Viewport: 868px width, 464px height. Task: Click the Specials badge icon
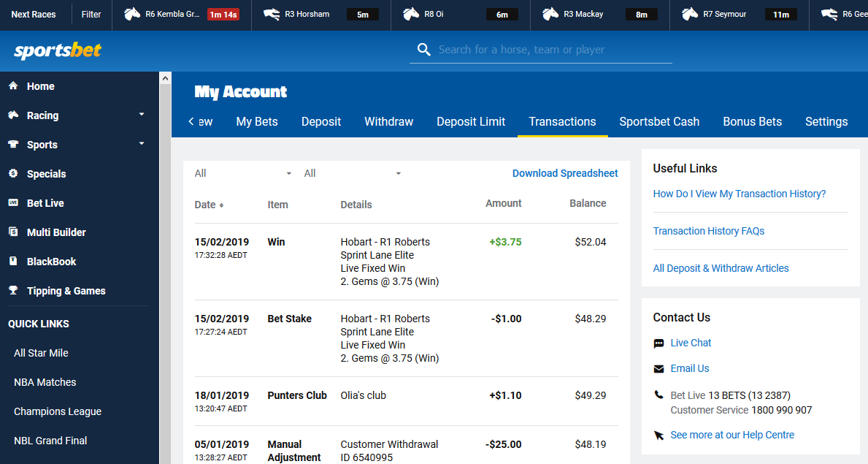13,173
